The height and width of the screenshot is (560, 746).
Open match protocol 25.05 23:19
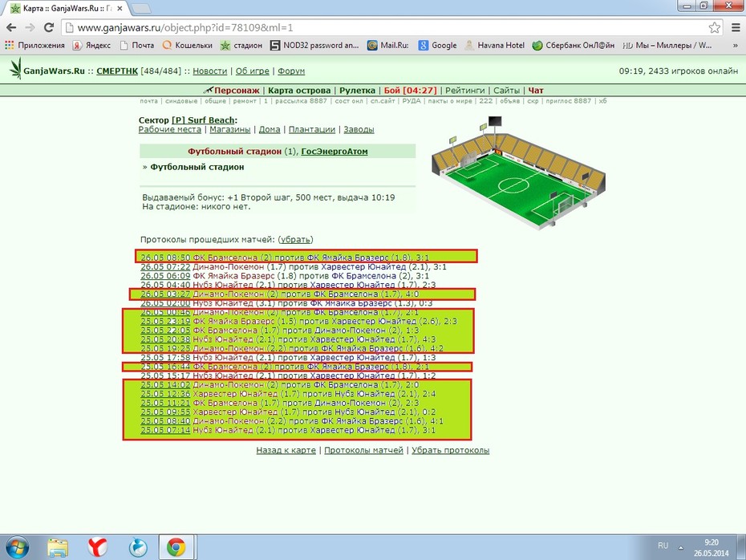point(165,321)
